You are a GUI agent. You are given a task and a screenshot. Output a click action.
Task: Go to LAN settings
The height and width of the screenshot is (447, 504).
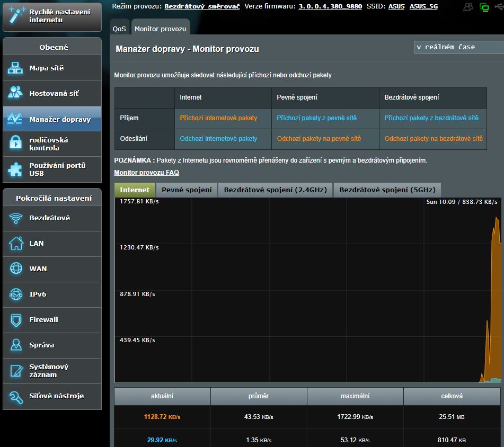[x=52, y=244]
